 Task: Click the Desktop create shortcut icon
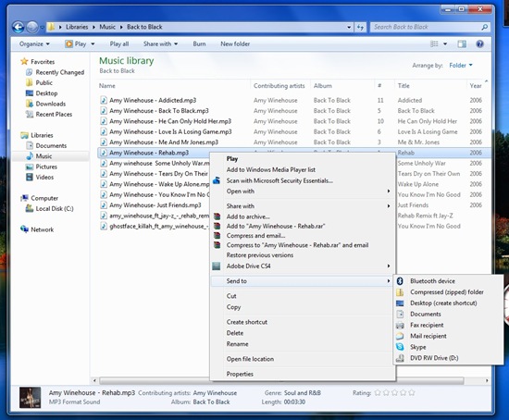(x=400, y=303)
